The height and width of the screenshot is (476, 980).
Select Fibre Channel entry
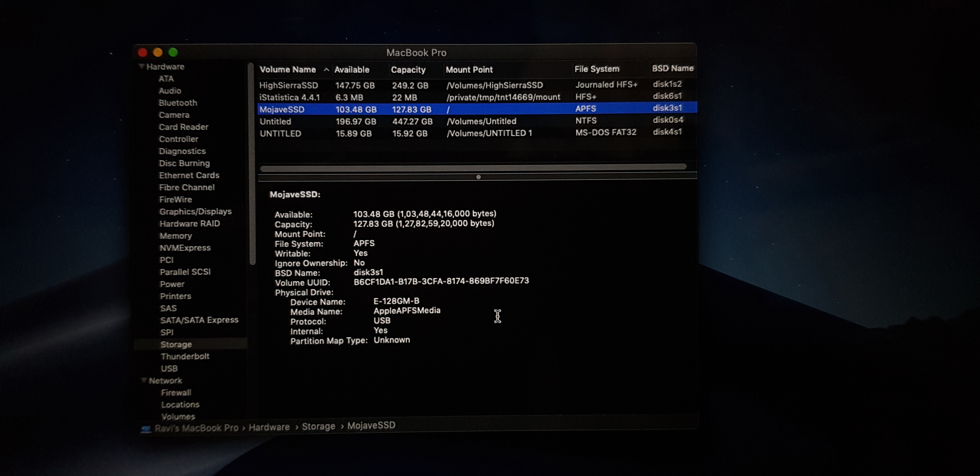(187, 187)
